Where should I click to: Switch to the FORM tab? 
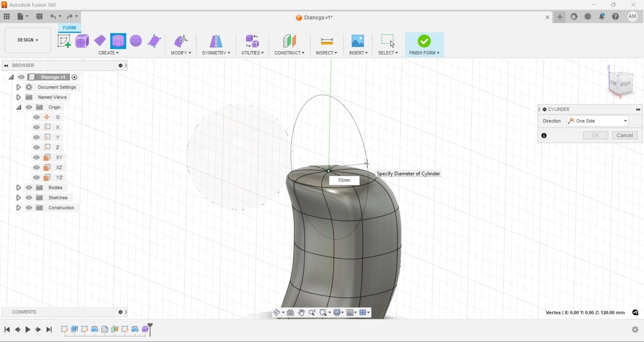tap(69, 28)
